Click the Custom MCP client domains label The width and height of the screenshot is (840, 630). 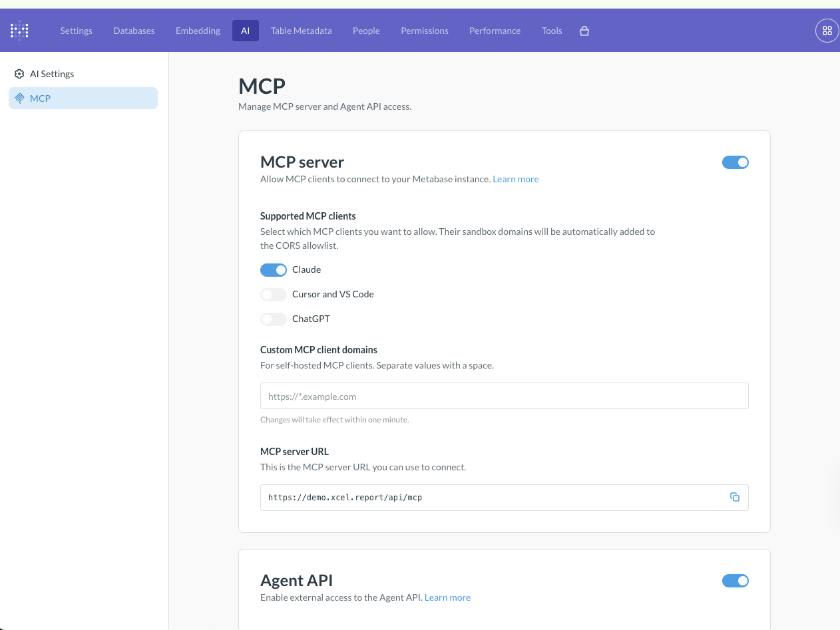click(319, 349)
